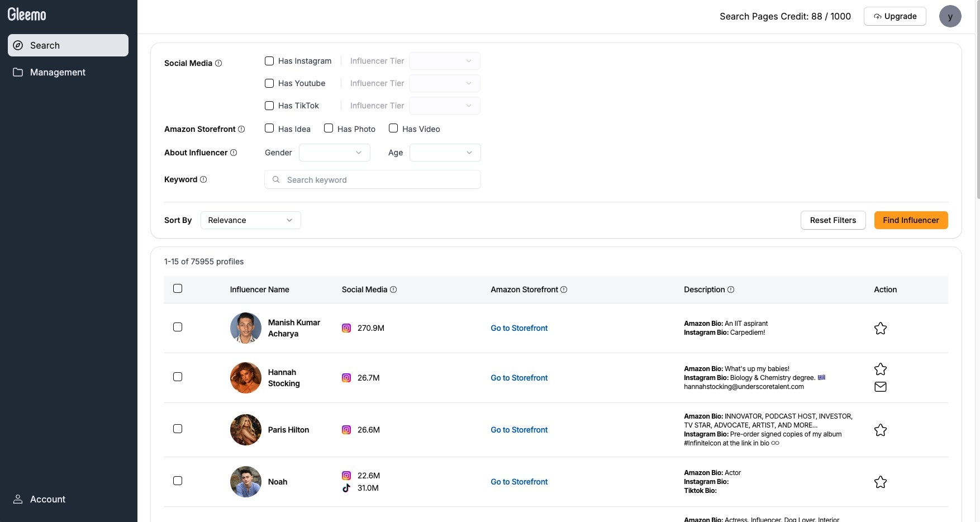The height and width of the screenshot is (522, 980).
Task: Click the '1-15 of 75955 profiles' text
Action: (x=204, y=262)
